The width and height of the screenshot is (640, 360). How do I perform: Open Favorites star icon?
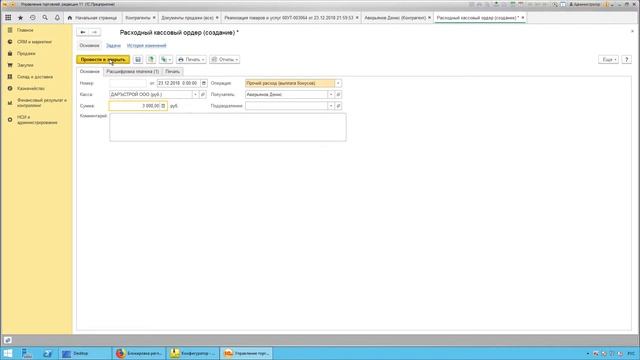click(x=20, y=18)
